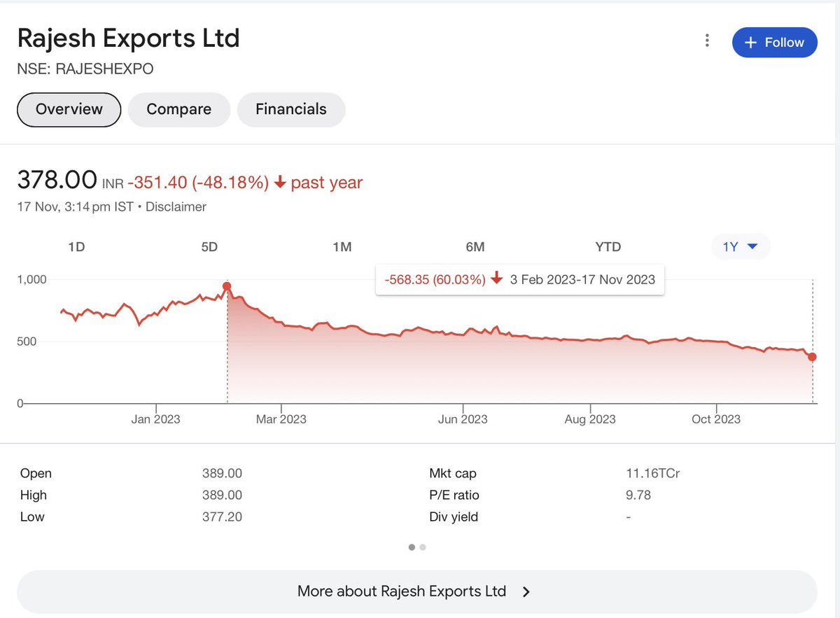Click the NSE: RAJESHEXPO ticker text
The image size is (840, 618).
point(85,69)
